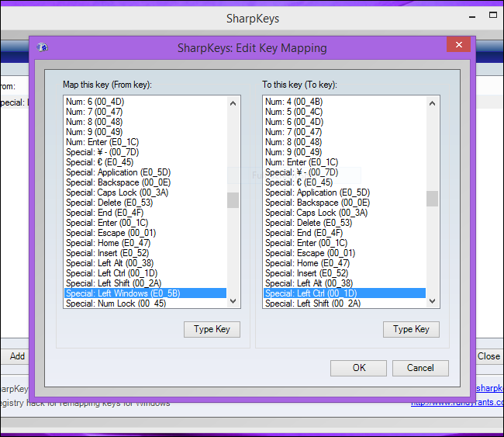Screen dimensions: 504x437
Task: Select To key Num: 8 (00_48)
Action: click(x=344, y=142)
